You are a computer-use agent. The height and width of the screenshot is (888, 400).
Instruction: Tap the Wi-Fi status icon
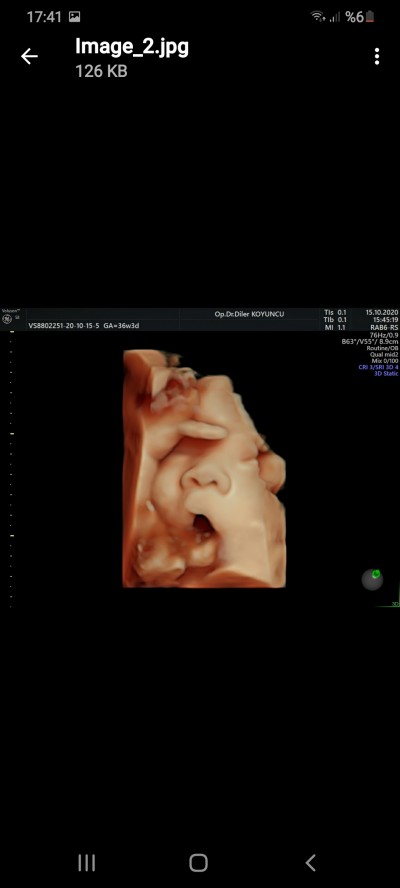coord(318,17)
